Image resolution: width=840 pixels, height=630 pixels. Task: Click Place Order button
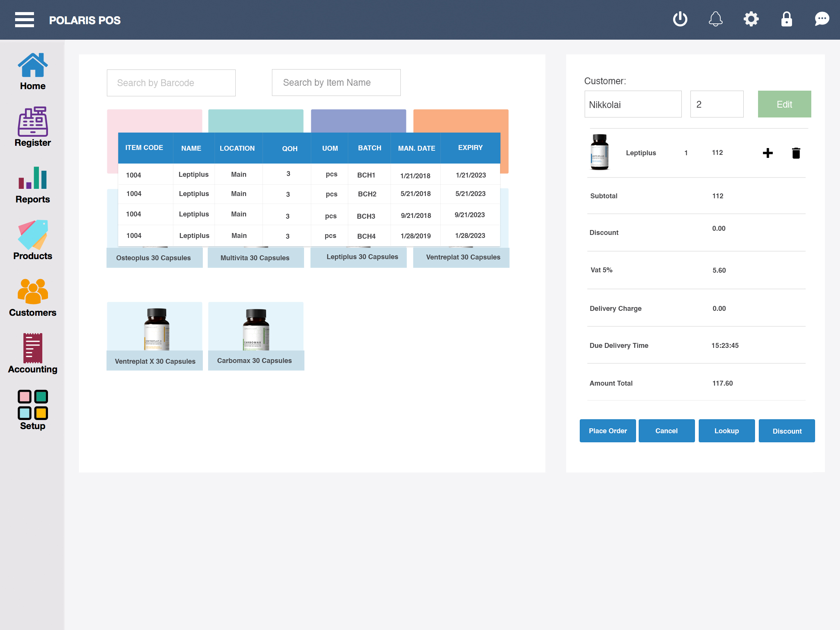(x=607, y=431)
